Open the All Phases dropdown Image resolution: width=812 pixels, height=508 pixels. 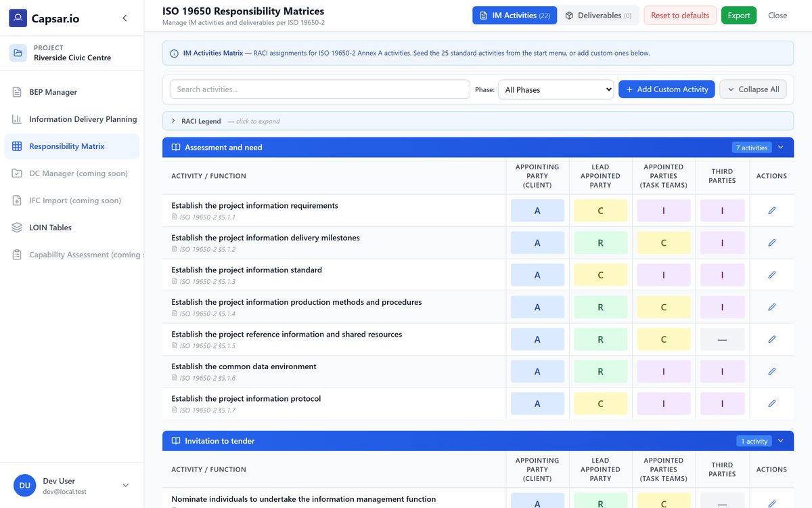tap(556, 89)
